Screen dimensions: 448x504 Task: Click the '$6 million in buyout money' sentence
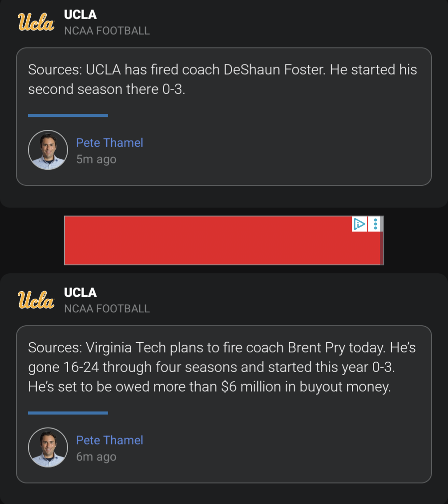[209, 387]
